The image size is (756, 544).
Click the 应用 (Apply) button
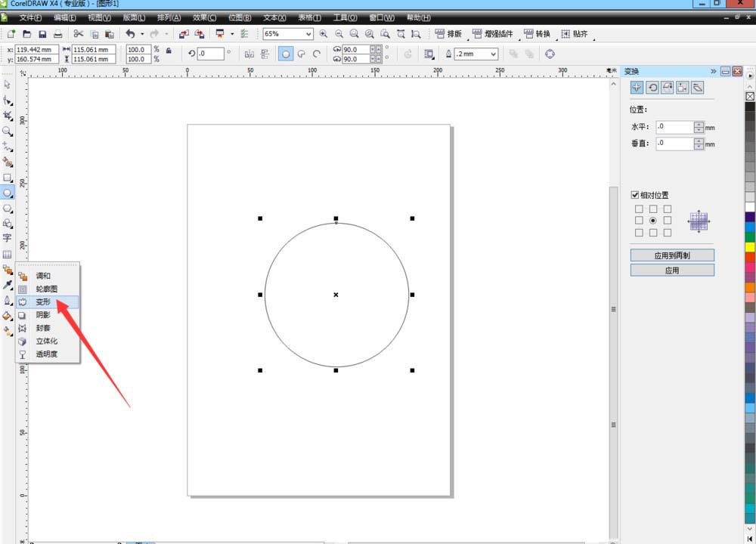(x=672, y=270)
